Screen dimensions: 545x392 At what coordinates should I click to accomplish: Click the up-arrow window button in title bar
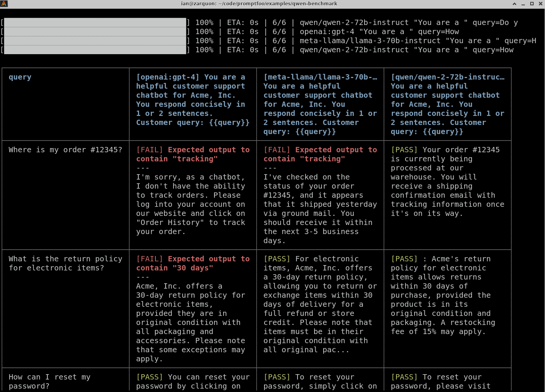[514, 4]
